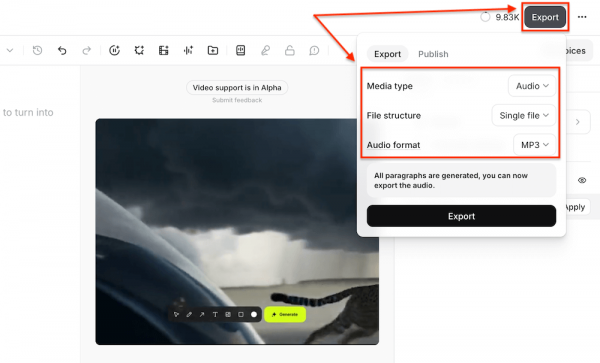Select the rectangle shape tool on video
This screenshot has height=363, width=600.
click(241, 314)
